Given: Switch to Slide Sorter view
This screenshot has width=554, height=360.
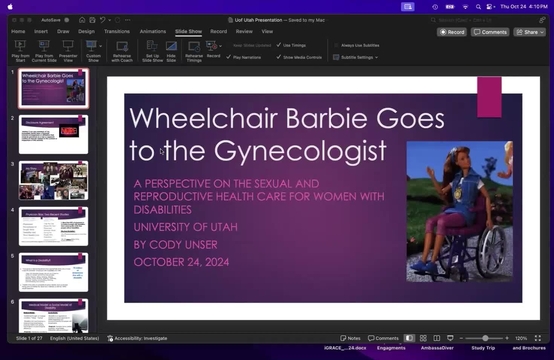Looking at the screenshot, I should 423,338.
